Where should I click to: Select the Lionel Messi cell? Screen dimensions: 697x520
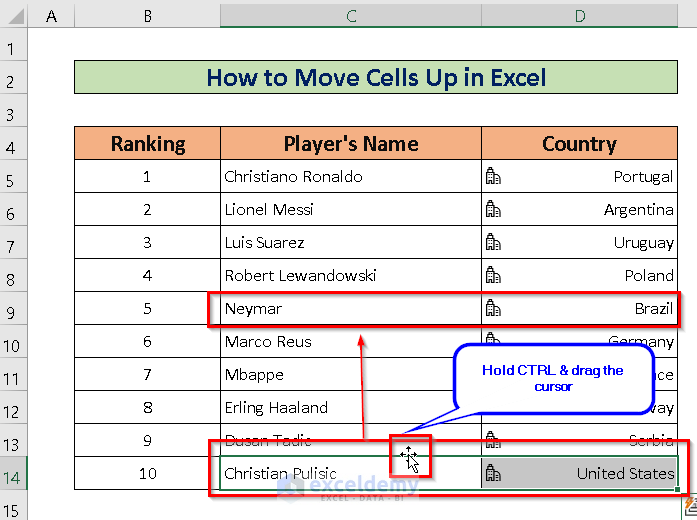pos(351,209)
